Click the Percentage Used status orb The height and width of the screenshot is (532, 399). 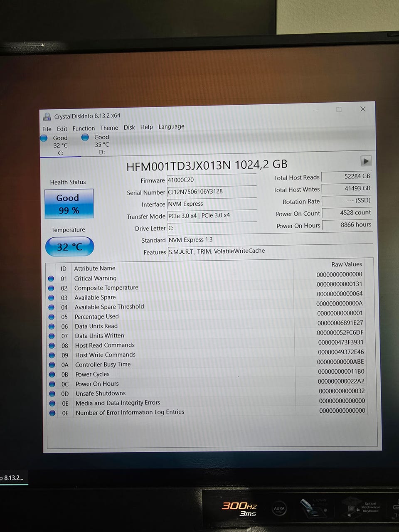[x=52, y=317]
